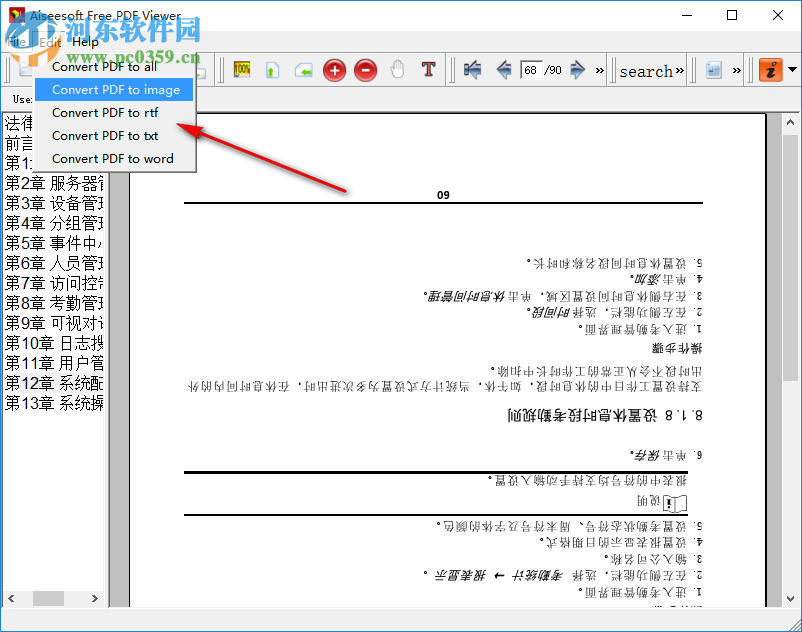Click the zoom in plus icon

334,70
